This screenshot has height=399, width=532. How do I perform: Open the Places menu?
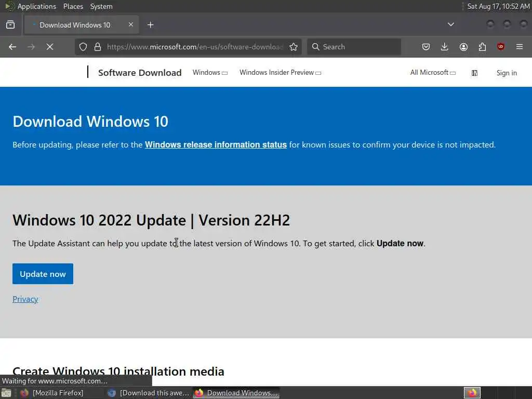tap(73, 6)
